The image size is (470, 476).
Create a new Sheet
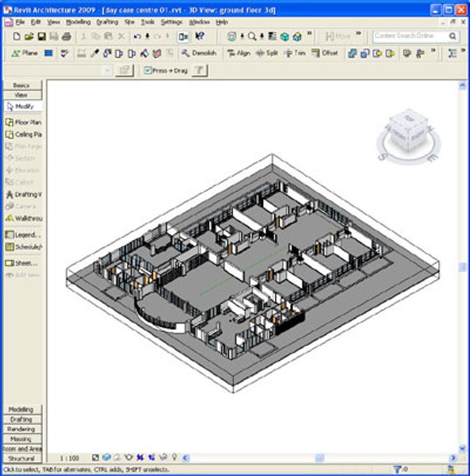[22, 263]
